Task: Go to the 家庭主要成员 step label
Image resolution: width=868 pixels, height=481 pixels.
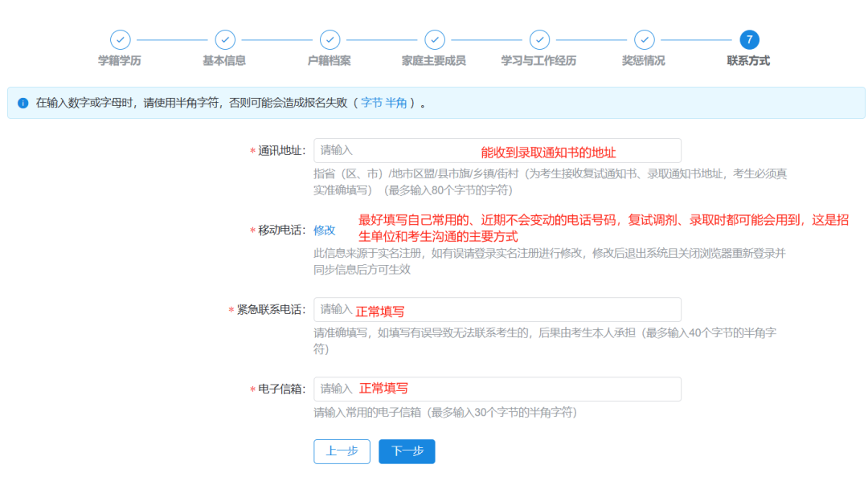Action: click(x=434, y=61)
